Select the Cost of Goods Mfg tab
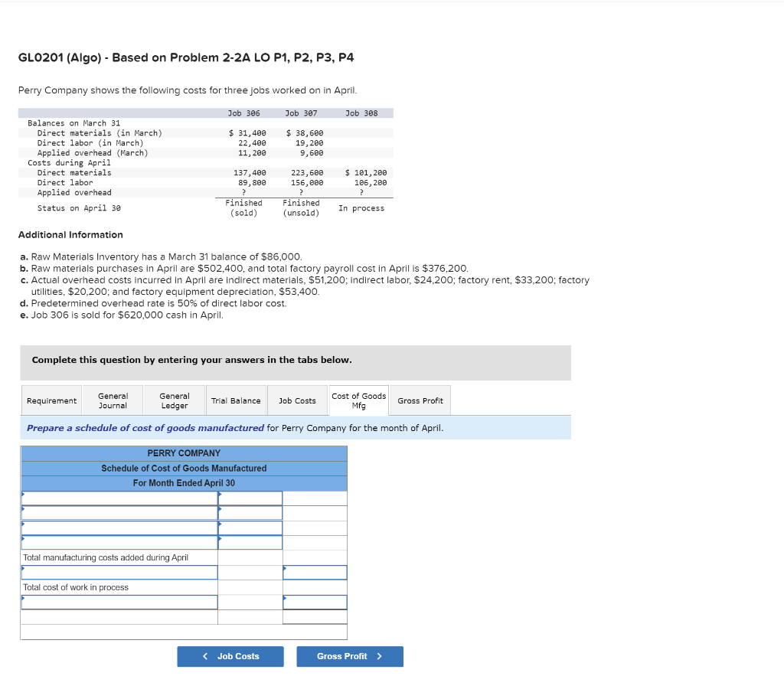The width and height of the screenshot is (784, 699). [359, 400]
